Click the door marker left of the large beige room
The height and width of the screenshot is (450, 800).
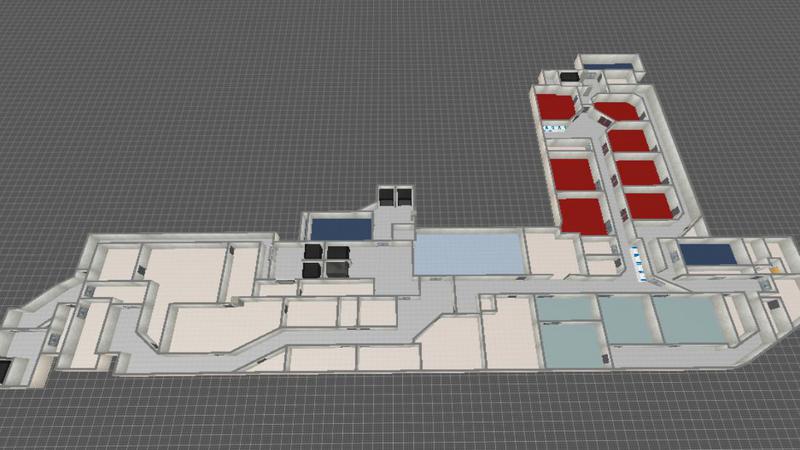click(x=140, y=268)
